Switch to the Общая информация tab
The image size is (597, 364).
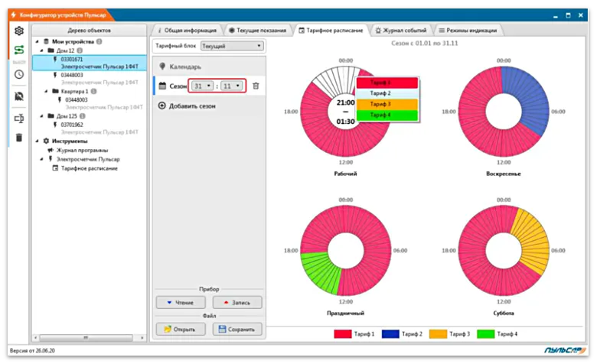click(x=187, y=31)
